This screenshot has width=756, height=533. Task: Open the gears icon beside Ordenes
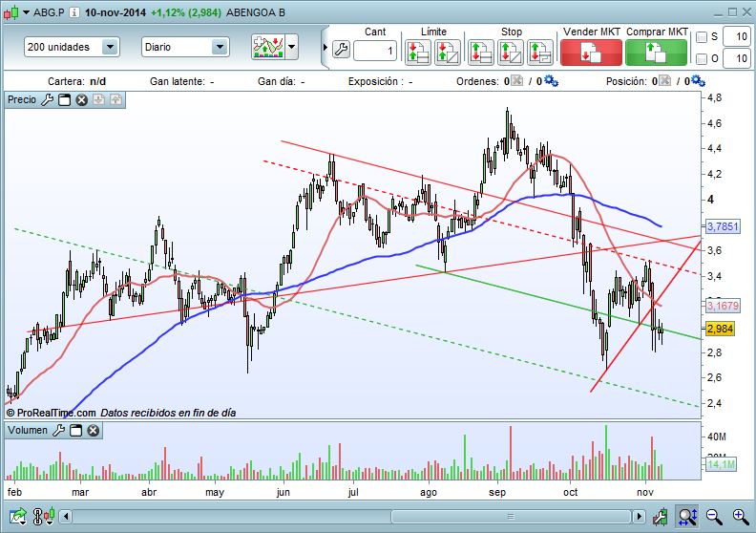[x=551, y=80]
